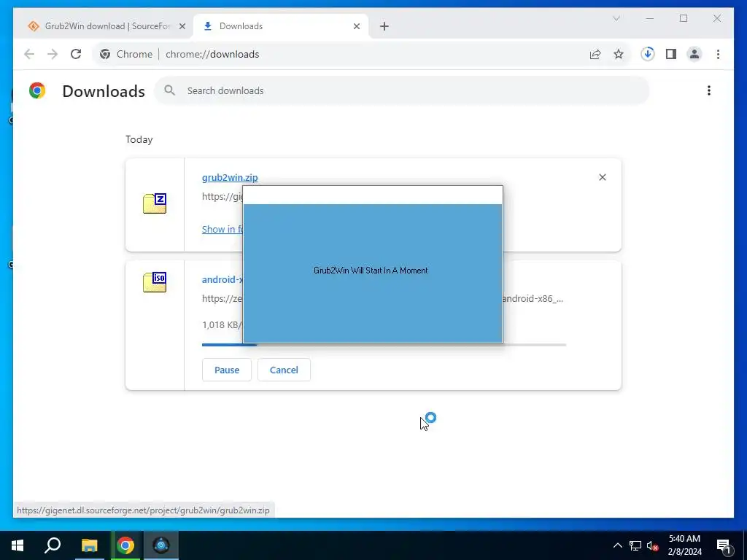Open the android-x86 download link
Viewport: 747px width, 560px height.
[222, 279]
